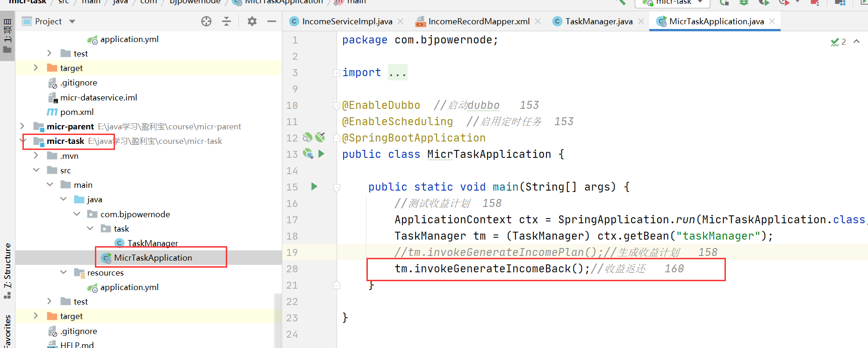
Task: Collapse the com.bjpowernode package
Action: [x=77, y=214]
